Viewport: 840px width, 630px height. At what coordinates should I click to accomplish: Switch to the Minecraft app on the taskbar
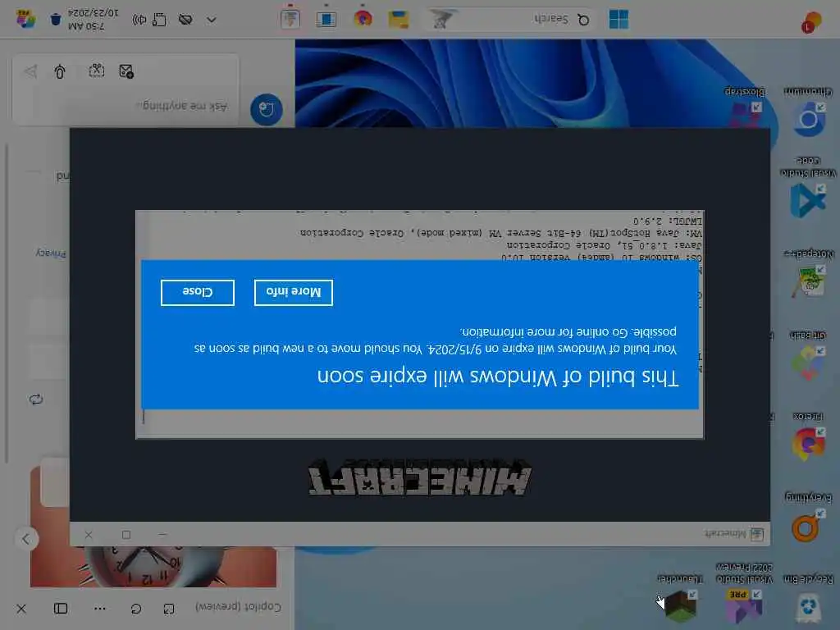[x=290, y=20]
